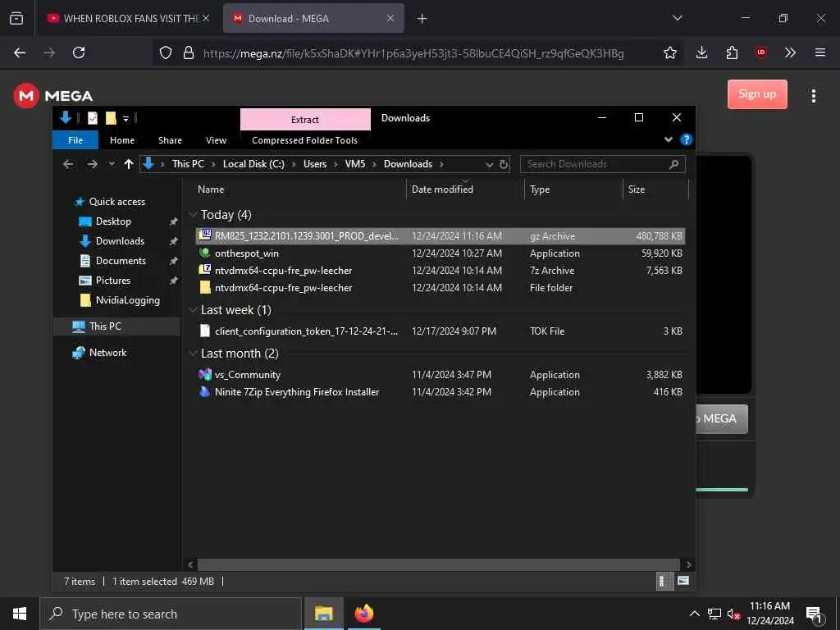This screenshot has width=840, height=630.
Task: Open Firefox View icon at top left
Action: 16,18
